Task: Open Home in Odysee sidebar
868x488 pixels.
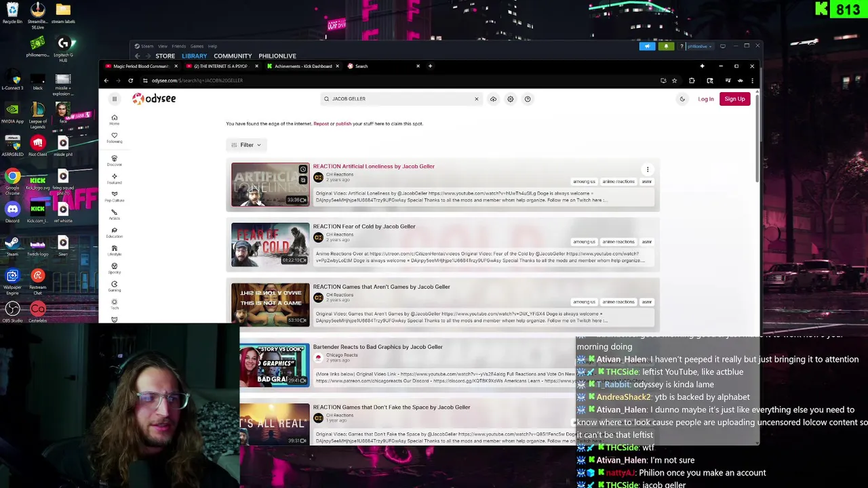Action: [x=114, y=120]
